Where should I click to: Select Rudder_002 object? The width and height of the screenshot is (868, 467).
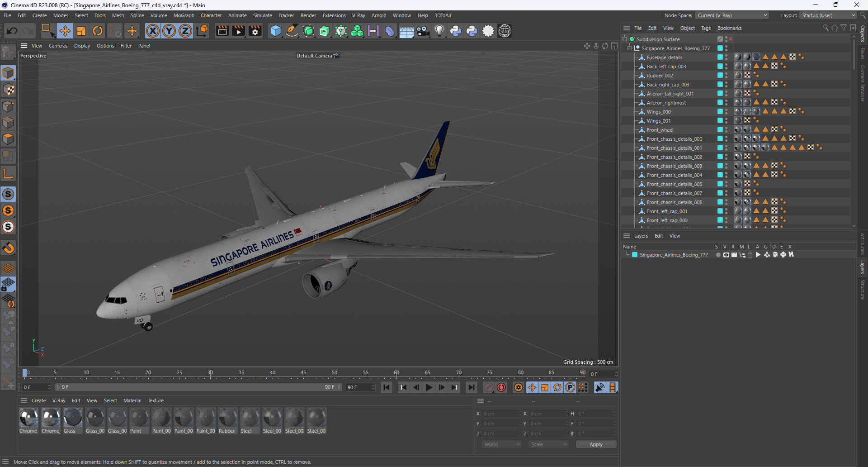(x=660, y=76)
